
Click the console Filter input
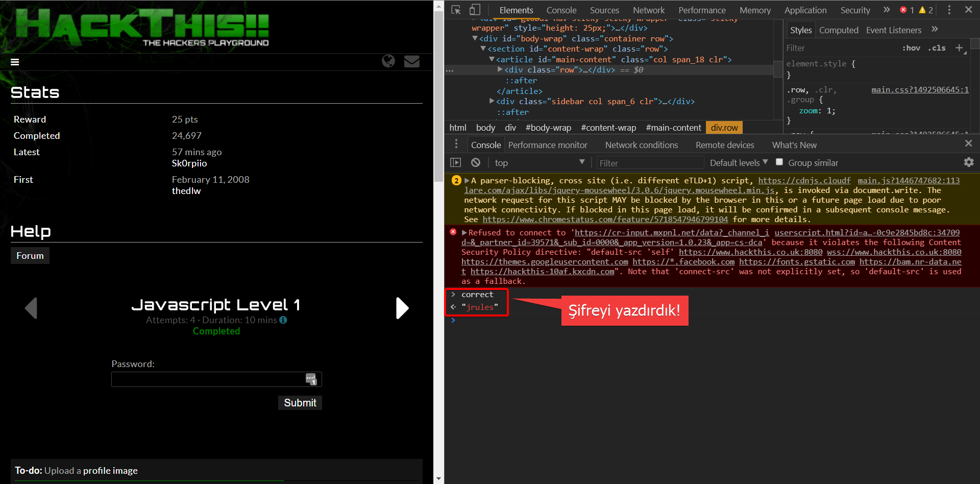pos(650,163)
